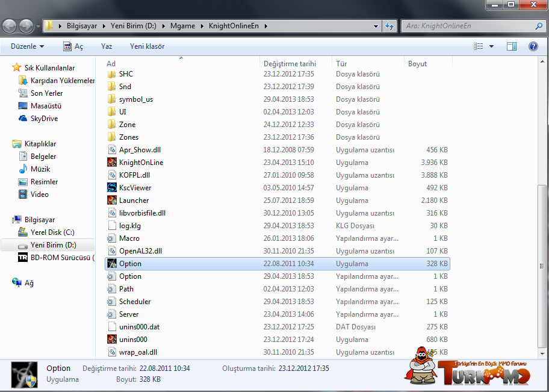Select the log.klg file icon
Image resolution: width=549 pixels, height=392 pixels.
[112, 226]
